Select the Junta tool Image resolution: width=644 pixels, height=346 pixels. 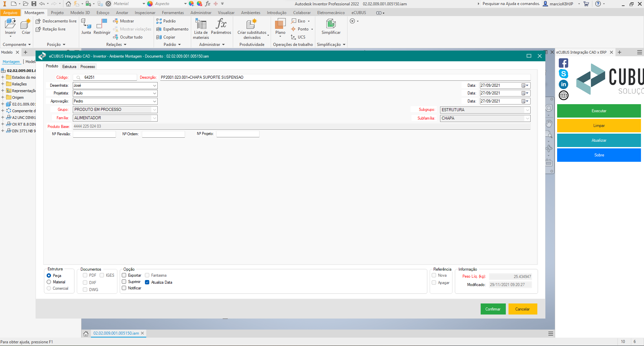pyautogui.click(x=86, y=27)
